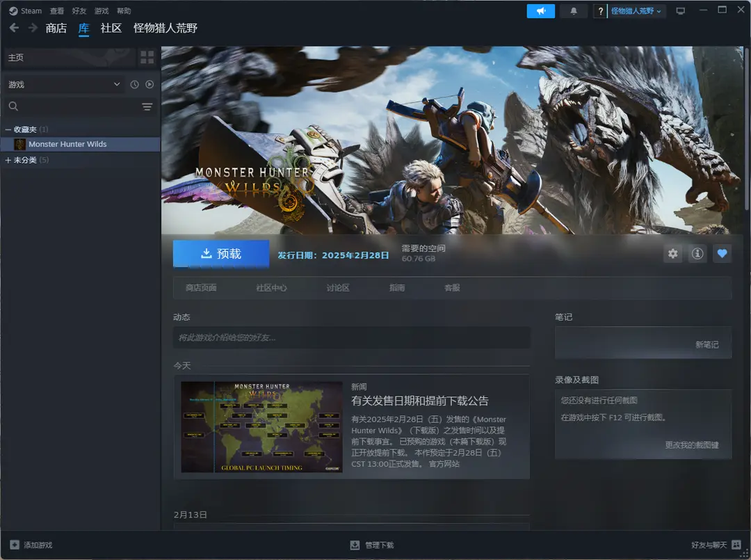The height and width of the screenshot is (560, 751).
Task: Click 好友与聊天 label
Action: (709, 545)
